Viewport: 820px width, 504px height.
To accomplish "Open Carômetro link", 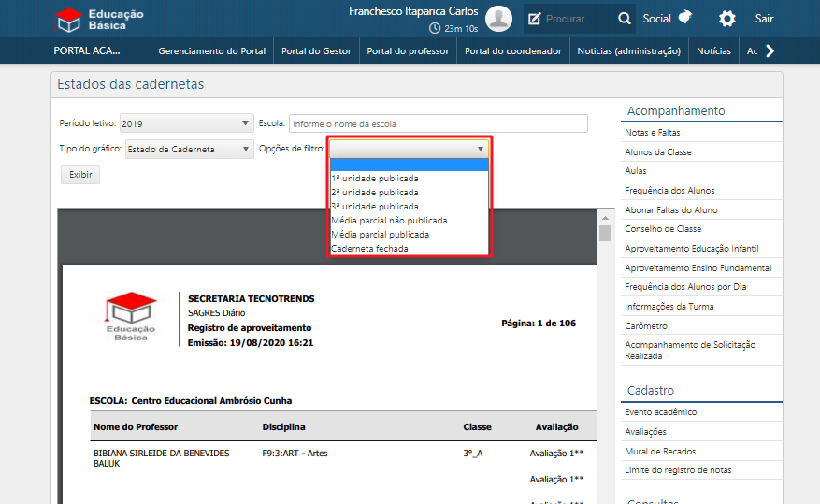I will pyautogui.click(x=646, y=325).
